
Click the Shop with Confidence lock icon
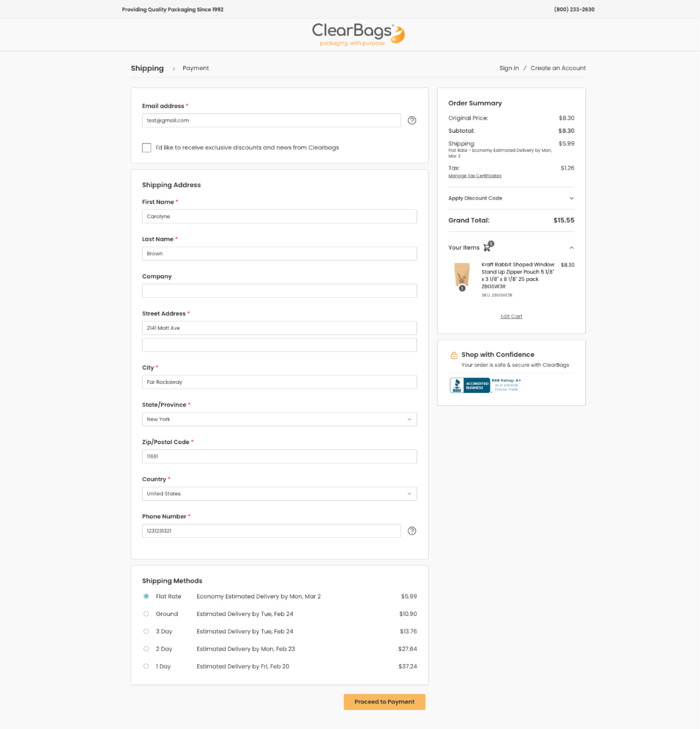click(x=454, y=355)
